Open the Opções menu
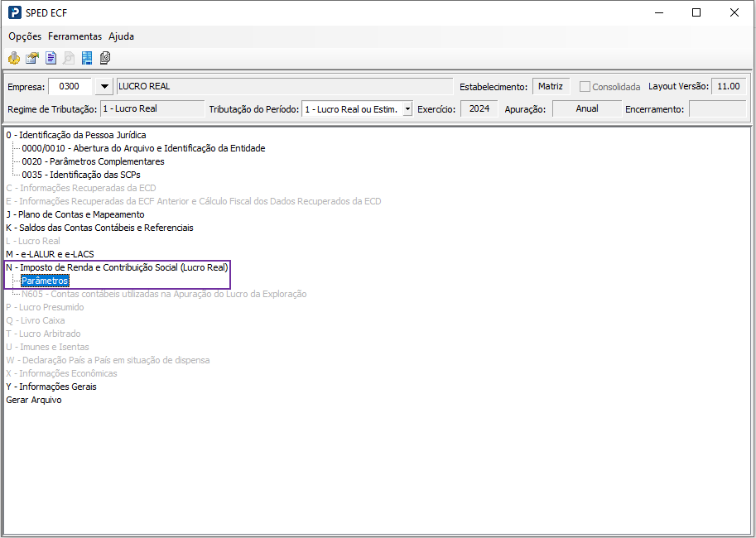The height and width of the screenshot is (538, 756). (x=25, y=36)
